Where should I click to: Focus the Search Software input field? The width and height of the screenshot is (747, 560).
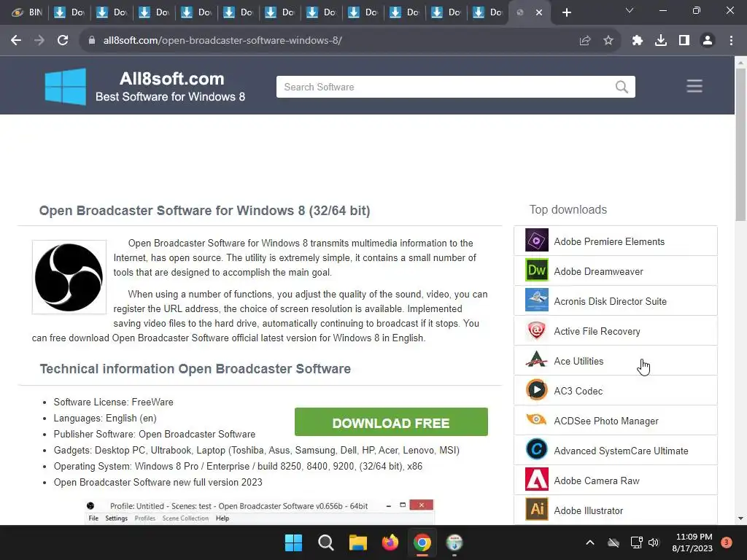point(455,87)
